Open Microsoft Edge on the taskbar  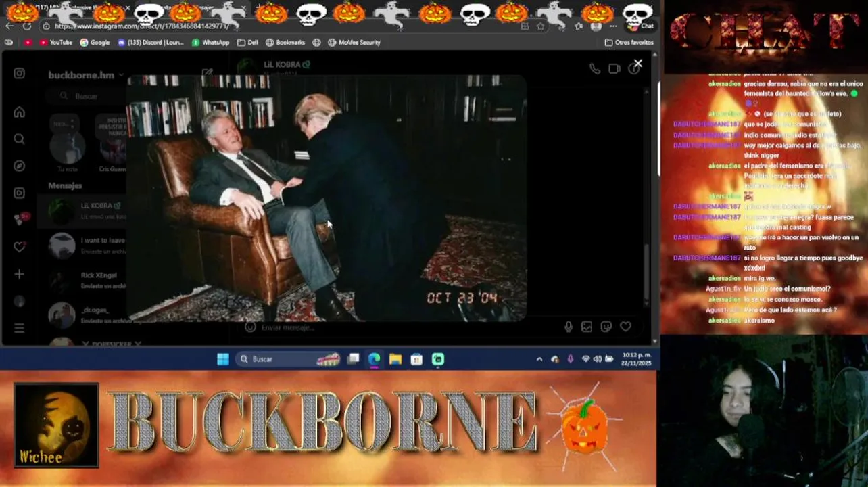(374, 359)
